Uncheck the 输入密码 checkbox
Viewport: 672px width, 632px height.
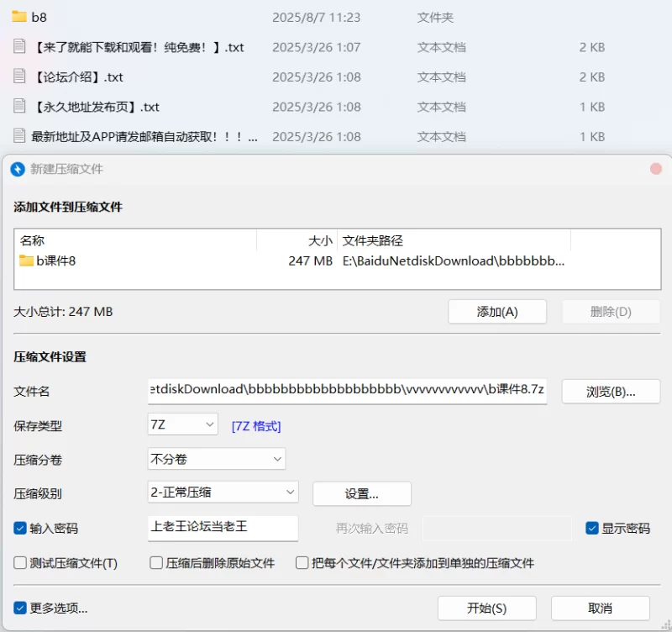click(19, 528)
